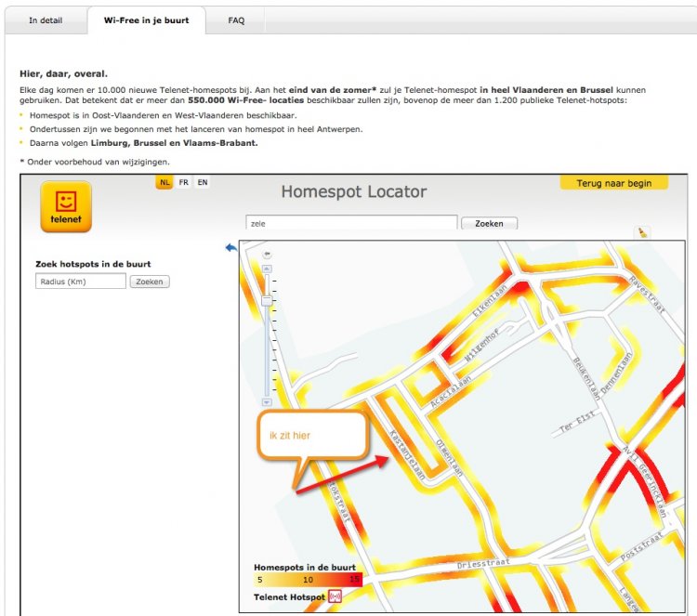
Task: Click the broom clear-map icon
Action: 642,232
